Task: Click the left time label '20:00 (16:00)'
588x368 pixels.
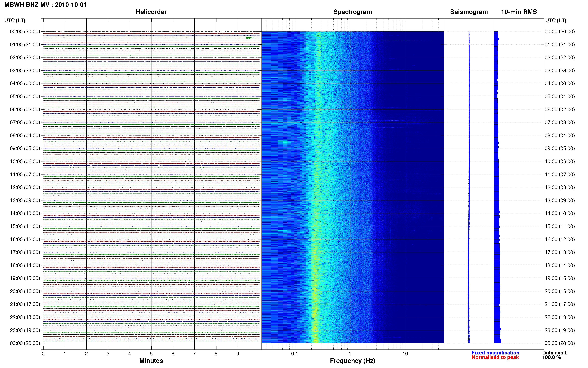Action: [x=25, y=291]
